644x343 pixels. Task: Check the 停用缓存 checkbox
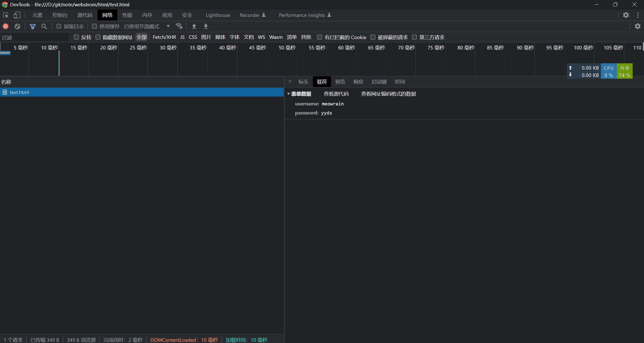tap(94, 26)
